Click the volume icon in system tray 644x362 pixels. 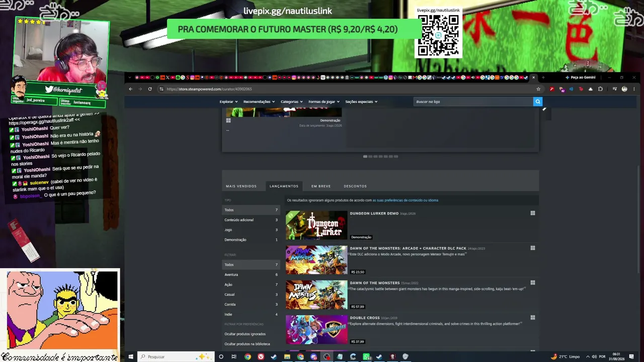(x=594, y=356)
